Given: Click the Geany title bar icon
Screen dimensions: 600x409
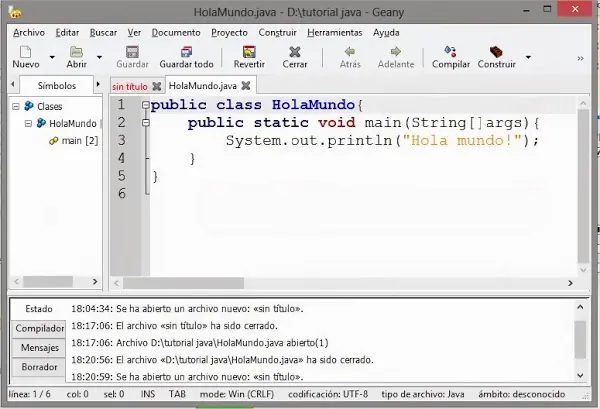Looking at the screenshot, I should 15,12.
